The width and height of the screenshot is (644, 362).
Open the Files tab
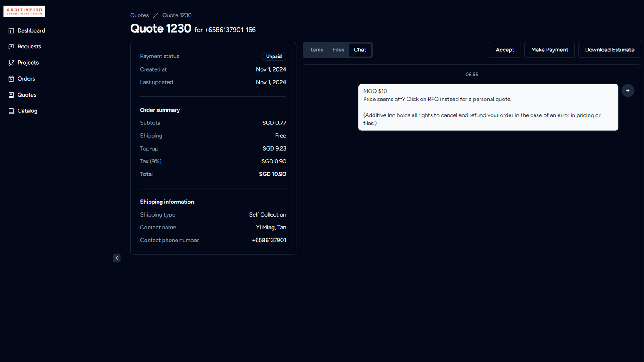click(338, 50)
